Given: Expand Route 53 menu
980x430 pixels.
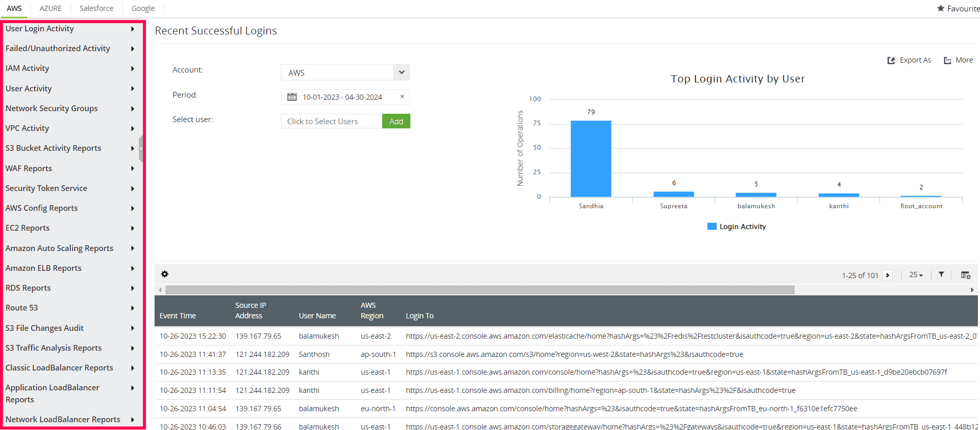Looking at the screenshot, I should 133,308.
